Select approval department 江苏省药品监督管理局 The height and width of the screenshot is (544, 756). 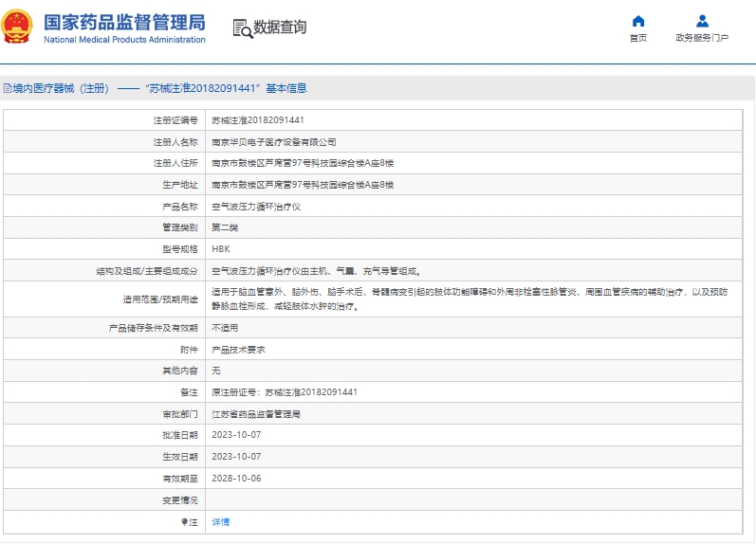click(256, 414)
